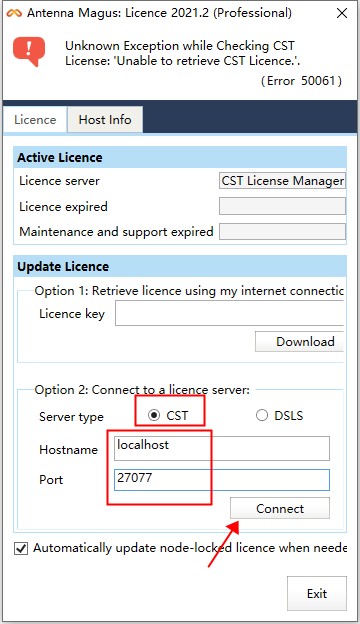
Task: Click the Licence key input box
Action: click(x=230, y=313)
